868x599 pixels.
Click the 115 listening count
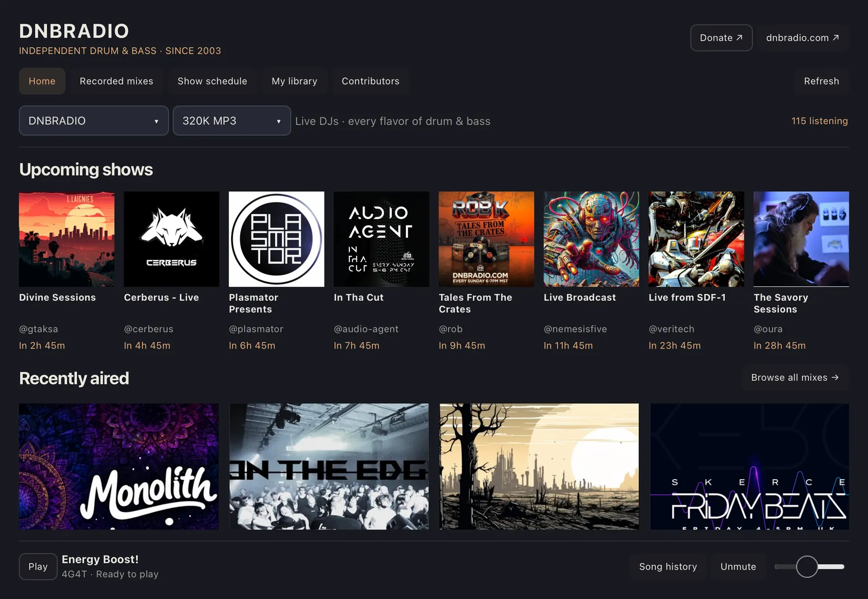coord(820,121)
